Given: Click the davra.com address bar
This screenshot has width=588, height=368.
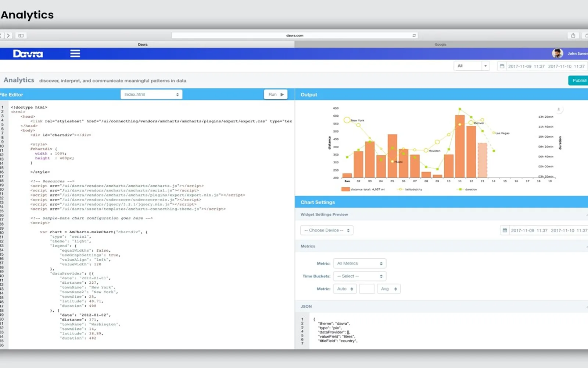Looking at the screenshot, I should 295,36.
